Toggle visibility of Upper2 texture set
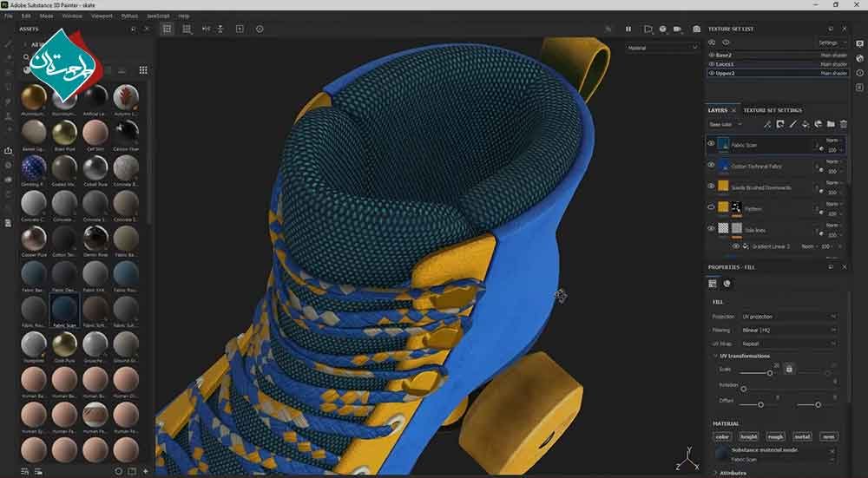The height and width of the screenshot is (478, 868). click(712, 73)
